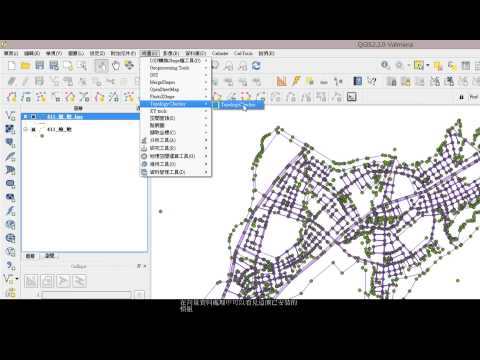Toggle visibility of the second 611 point layer
480x360 pixels.
(33, 129)
